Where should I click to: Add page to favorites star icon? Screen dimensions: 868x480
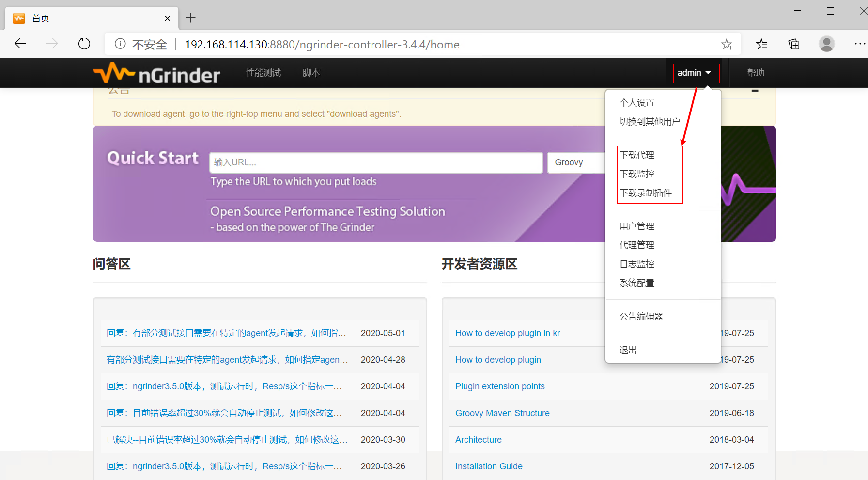(727, 45)
